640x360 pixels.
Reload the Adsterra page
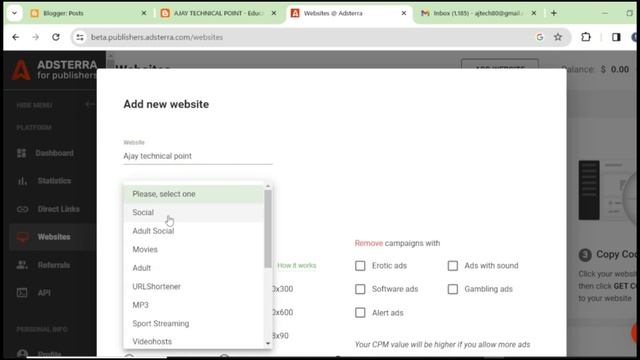click(x=56, y=37)
